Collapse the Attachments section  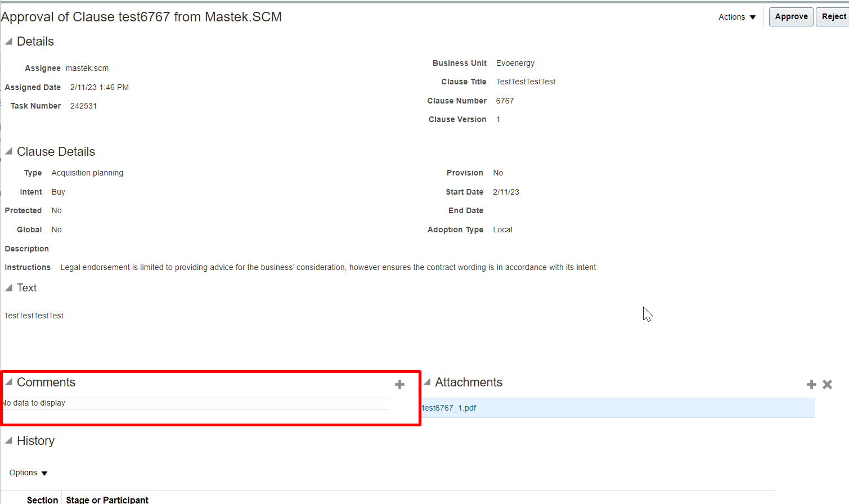[428, 381]
